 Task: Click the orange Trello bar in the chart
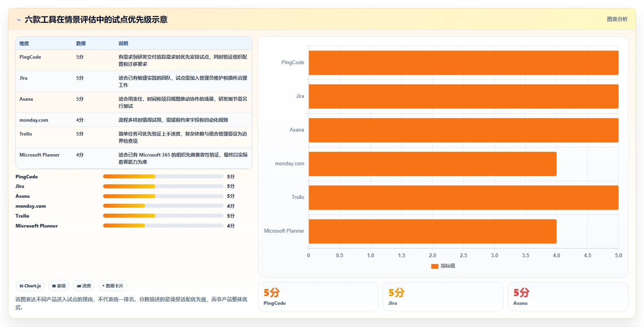point(464,197)
